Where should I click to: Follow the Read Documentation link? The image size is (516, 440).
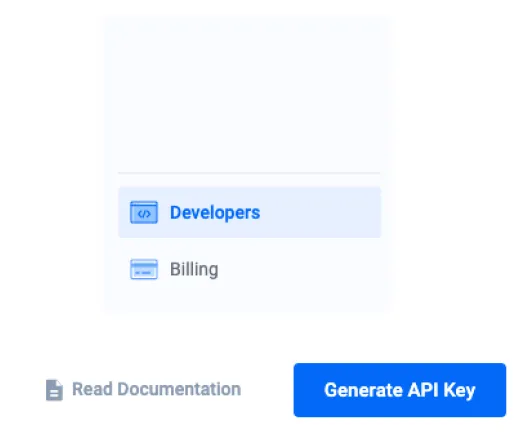pos(143,389)
